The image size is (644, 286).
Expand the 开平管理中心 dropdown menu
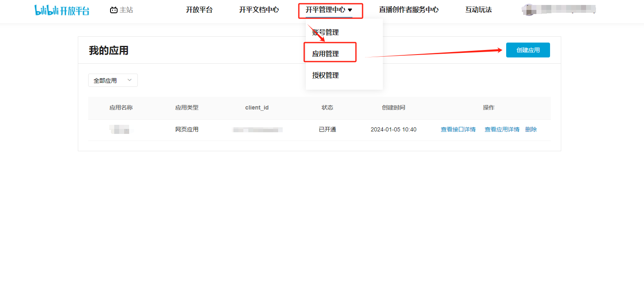click(x=329, y=10)
